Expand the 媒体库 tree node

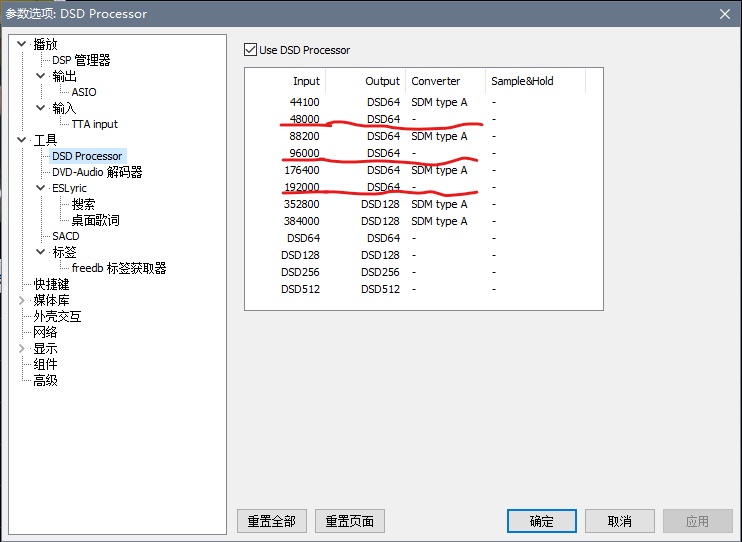click(x=21, y=300)
